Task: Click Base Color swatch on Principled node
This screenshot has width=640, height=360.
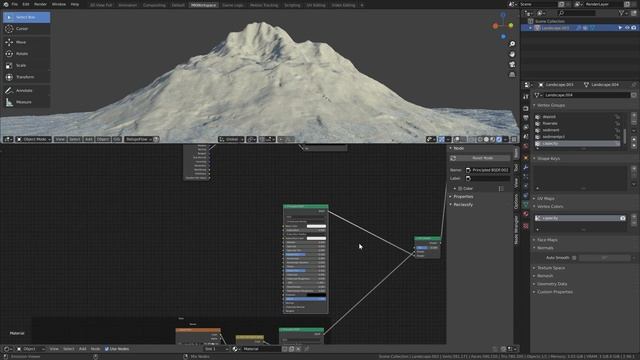Action: click(316, 226)
